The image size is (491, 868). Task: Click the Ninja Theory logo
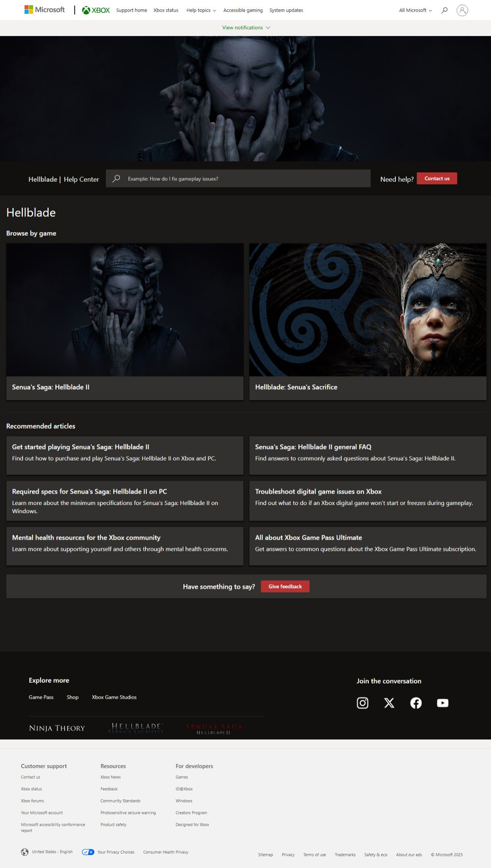pyautogui.click(x=57, y=728)
